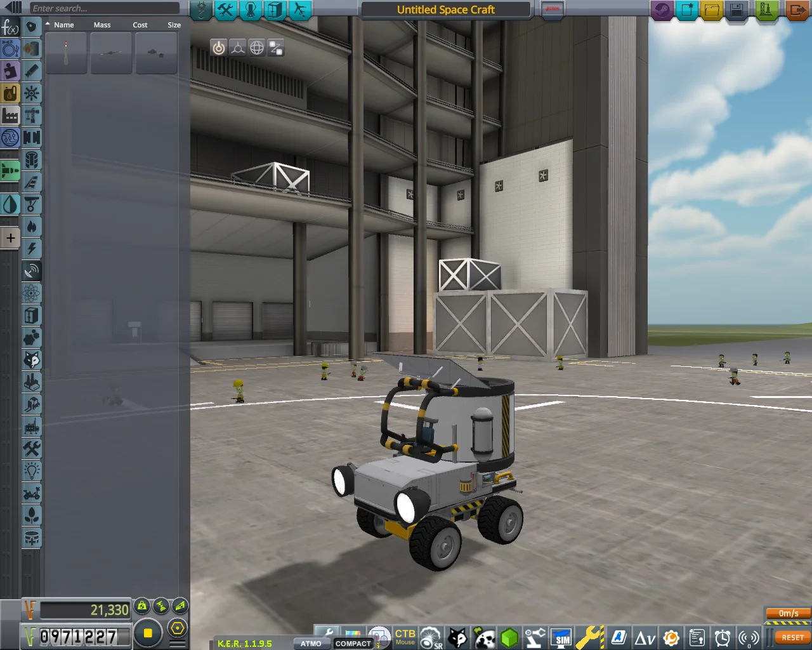Show Ground wheel parts category
Image resolution: width=812 pixels, height=650 pixels.
pyautogui.click(x=32, y=204)
